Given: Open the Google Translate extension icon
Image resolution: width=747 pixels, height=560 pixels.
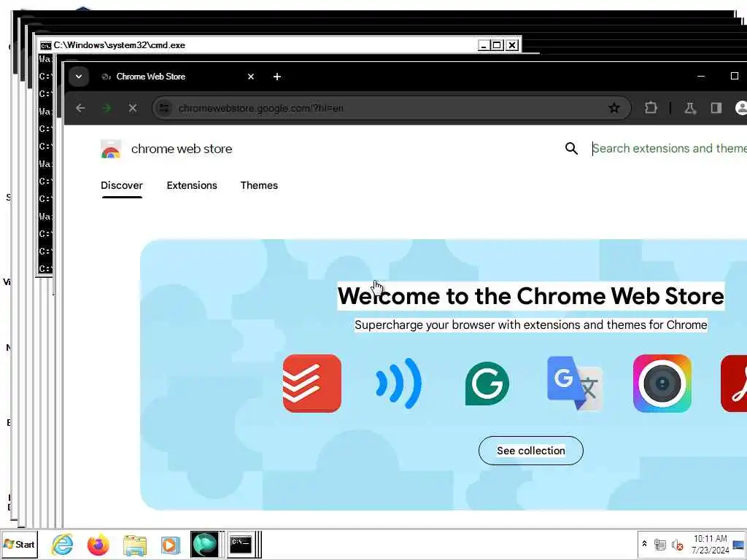Looking at the screenshot, I should click(x=575, y=384).
